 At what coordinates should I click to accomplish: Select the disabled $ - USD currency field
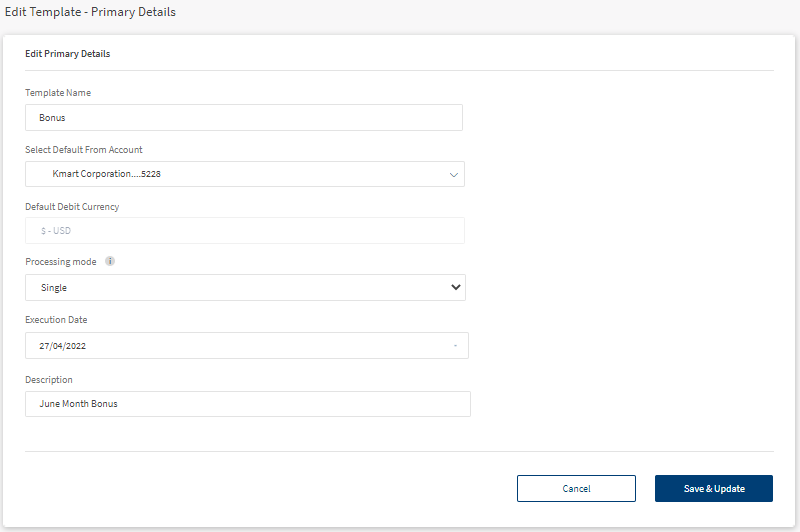pos(245,231)
